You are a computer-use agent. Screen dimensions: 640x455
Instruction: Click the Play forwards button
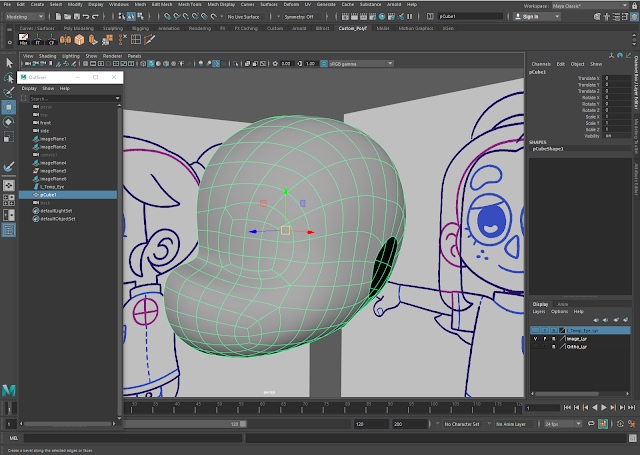coord(604,407)
